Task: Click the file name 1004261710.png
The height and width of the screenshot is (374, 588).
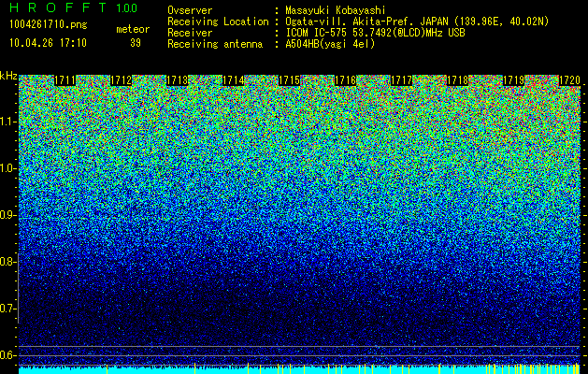Action: coord(49,24)
